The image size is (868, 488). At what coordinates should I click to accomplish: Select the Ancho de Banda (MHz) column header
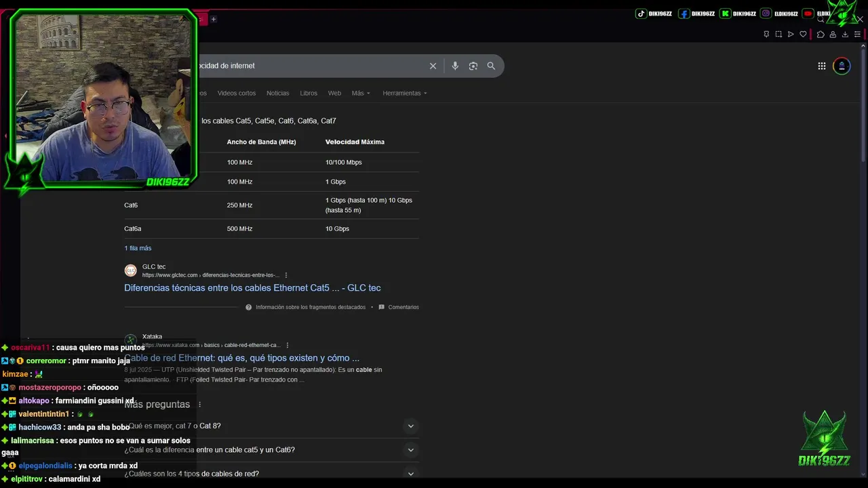tap(261, 142)
